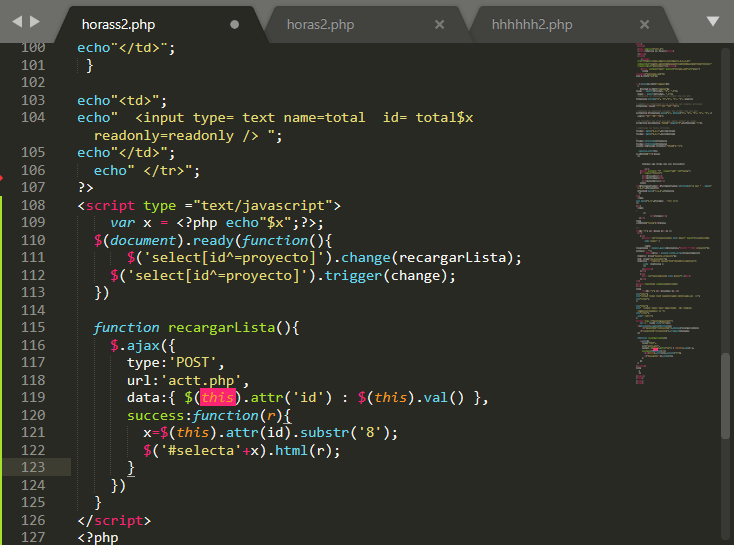Select the horass2.php tab
This screenshot has height=545, width=734.
[x=118, y=24]
